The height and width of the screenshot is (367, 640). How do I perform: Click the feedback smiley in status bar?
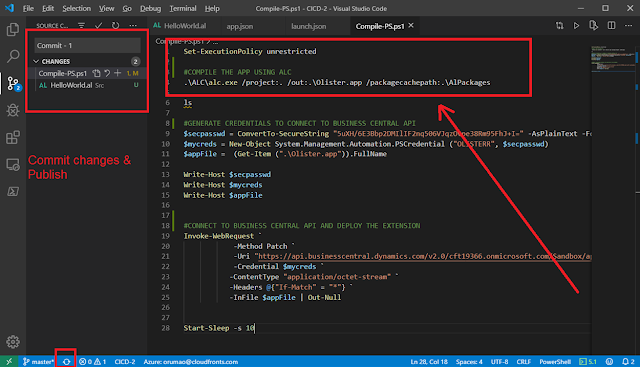(609, 362)
